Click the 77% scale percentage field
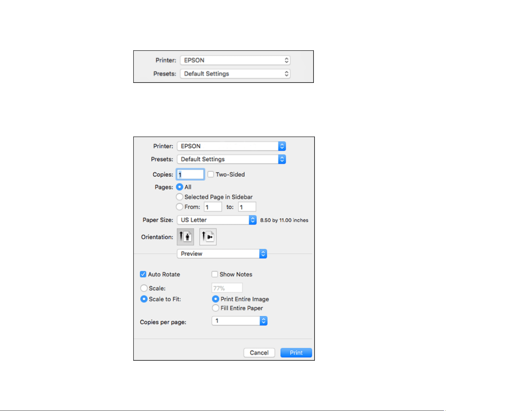This screenshot has width=532, height=411. point(227,288)
